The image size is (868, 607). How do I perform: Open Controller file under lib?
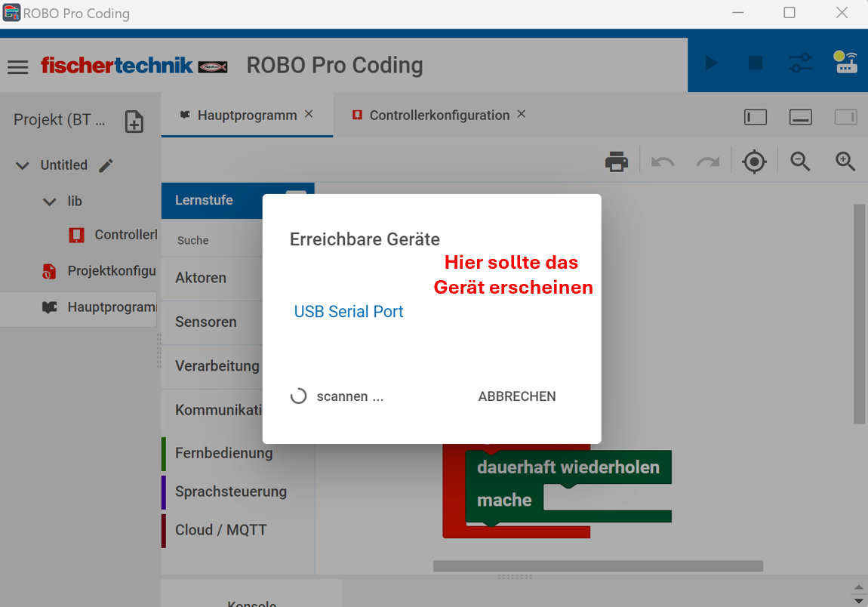[113, 235]
